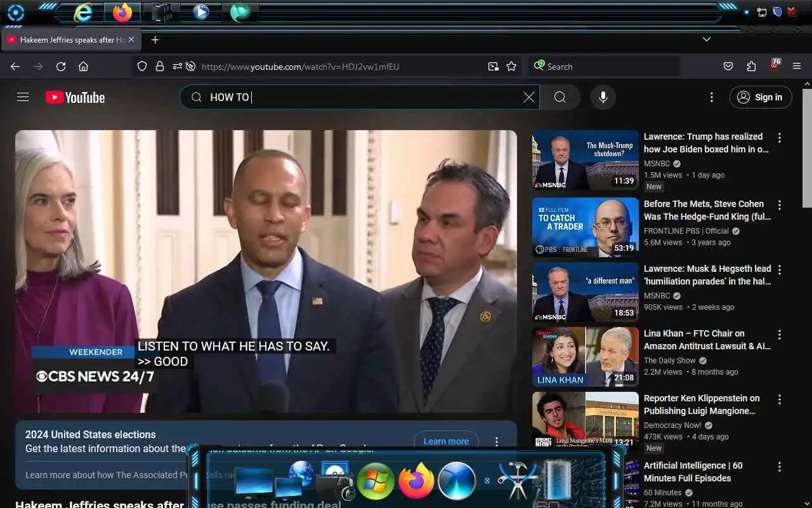812x508 pixels.
Task: Open 'Lawrence: Musk & Hegseth lead' video title
Action: [707, 275]
